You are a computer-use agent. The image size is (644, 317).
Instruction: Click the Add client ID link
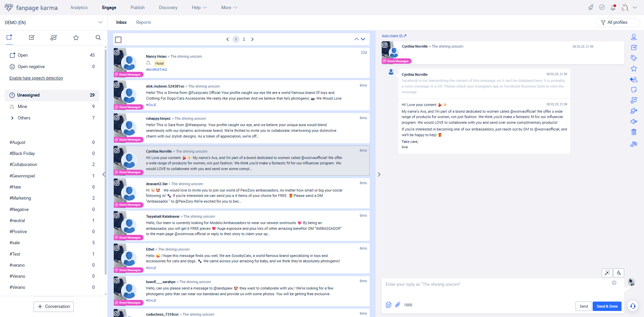click(x=392, y=36)
